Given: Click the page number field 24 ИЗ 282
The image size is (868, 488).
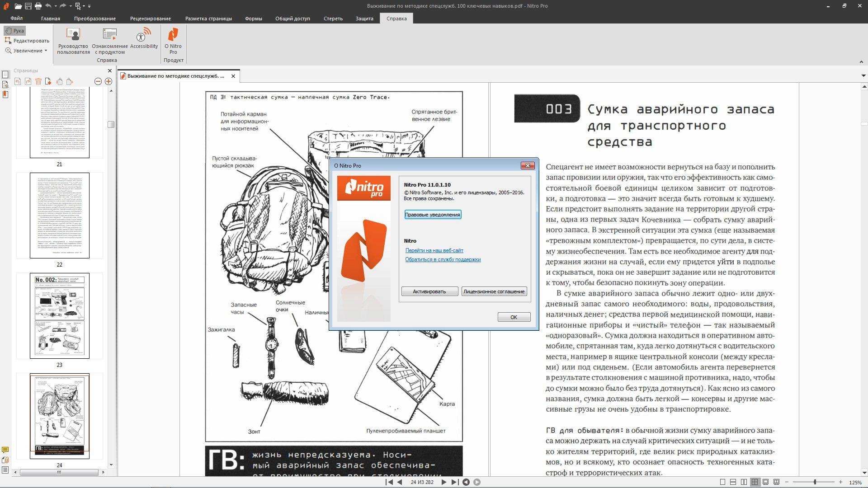Looking at the screenshot, I should [422, 482].
